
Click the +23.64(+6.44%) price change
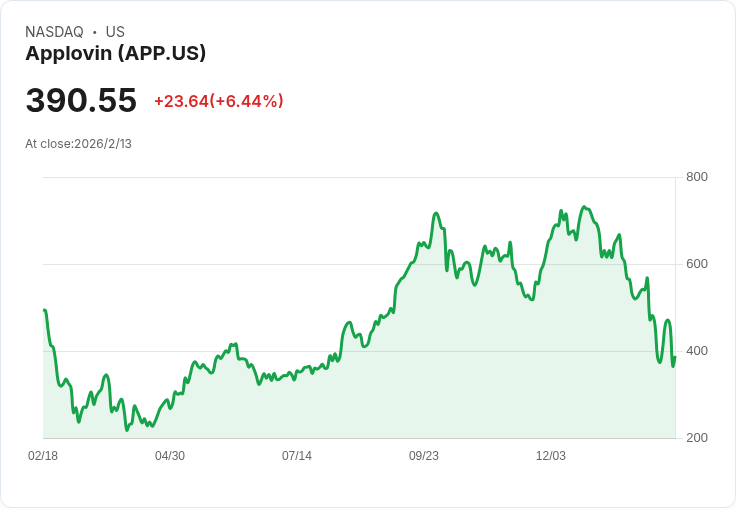218,101
